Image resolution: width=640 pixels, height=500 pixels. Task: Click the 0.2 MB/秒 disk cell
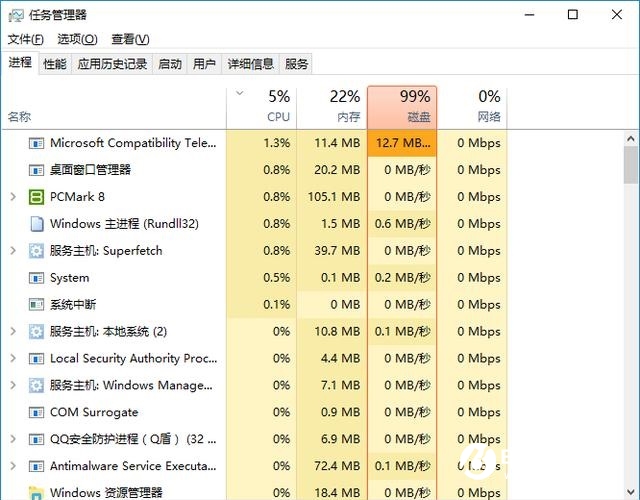[402, 278]
